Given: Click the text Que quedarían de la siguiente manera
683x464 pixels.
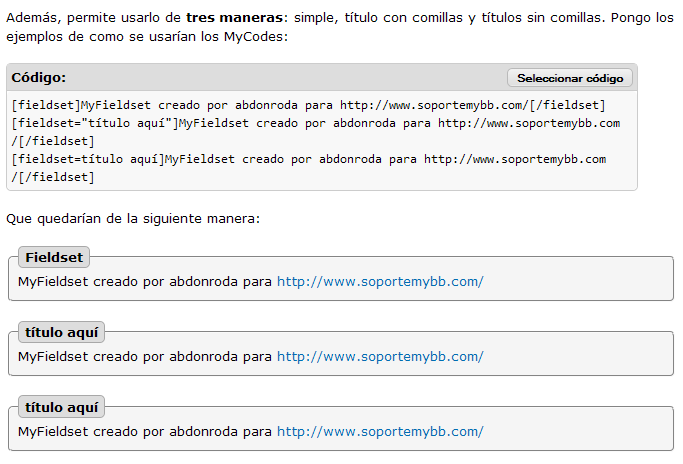Looking at the screenshot, I should coord(133,218).
